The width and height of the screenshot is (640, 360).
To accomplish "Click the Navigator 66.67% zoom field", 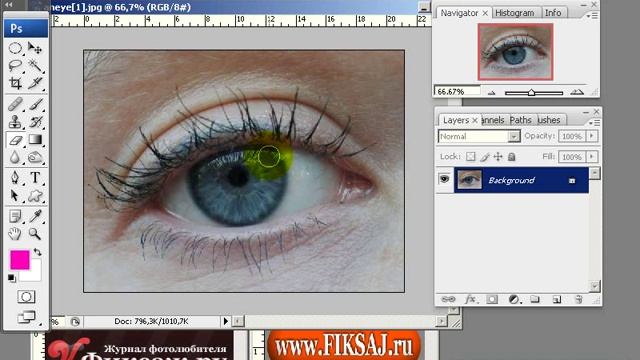I will 458,91.
